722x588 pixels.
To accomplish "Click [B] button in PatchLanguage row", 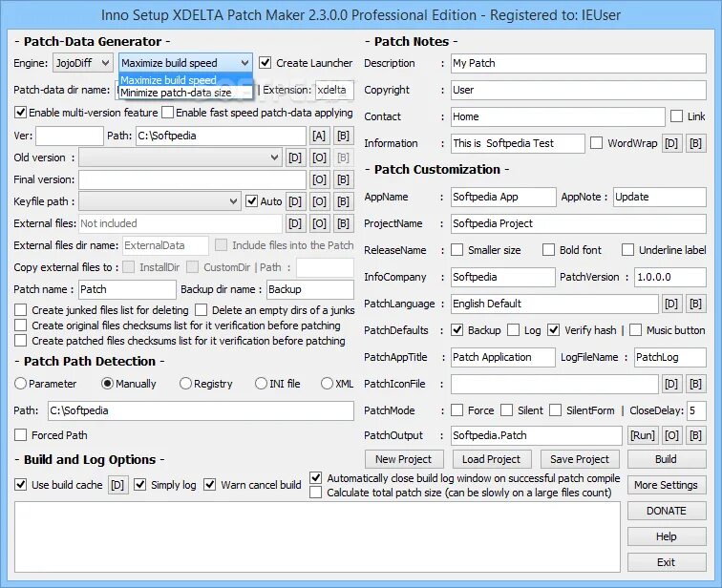I will (x=695, y=304).
